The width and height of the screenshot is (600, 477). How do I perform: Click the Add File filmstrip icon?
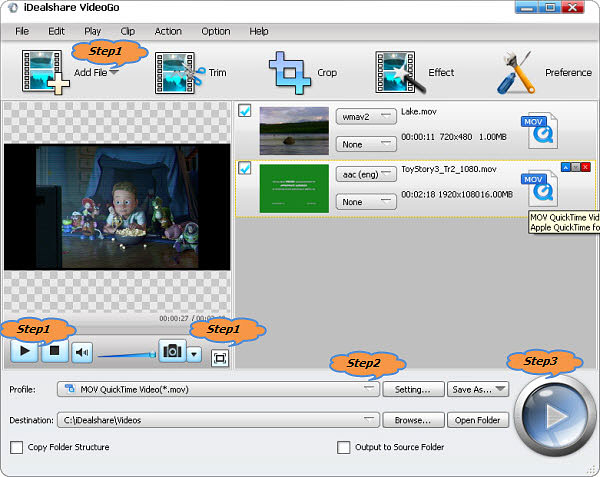[x=45, y=72]
